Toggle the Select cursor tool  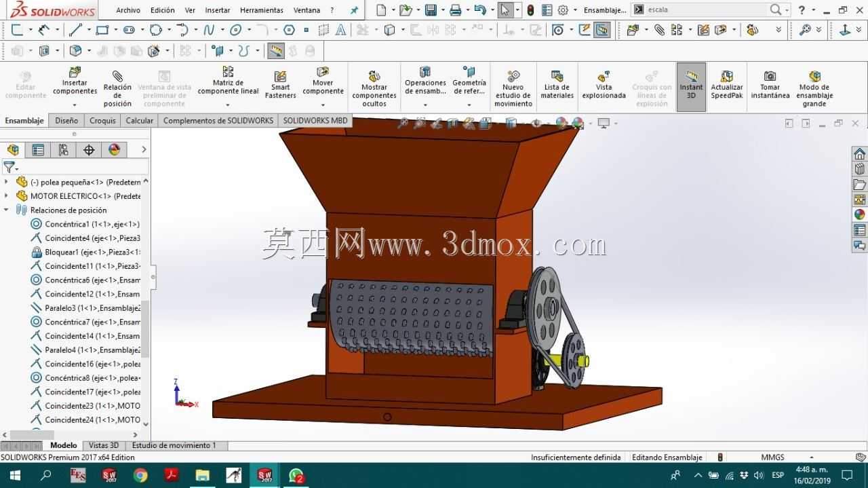point(505,10)
